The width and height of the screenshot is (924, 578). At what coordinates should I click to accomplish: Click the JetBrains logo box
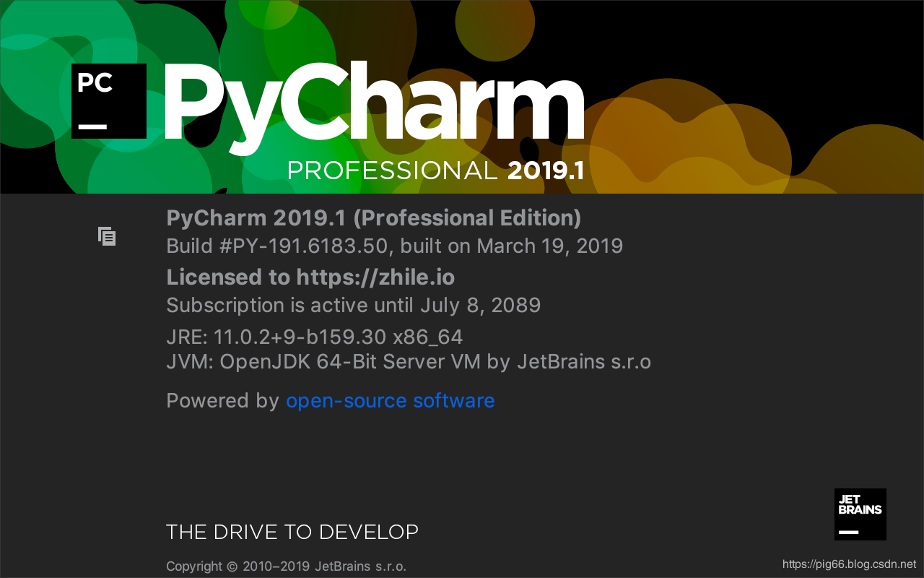point(860,514)
